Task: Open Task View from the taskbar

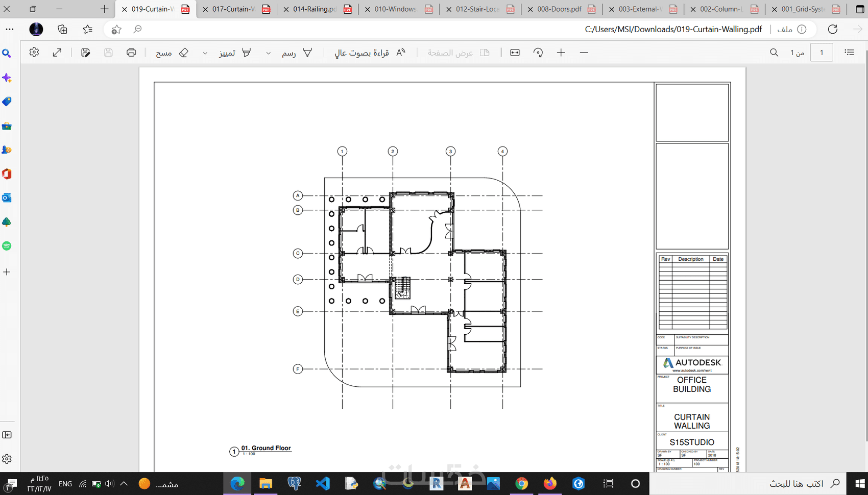Action: coord(608,483)
